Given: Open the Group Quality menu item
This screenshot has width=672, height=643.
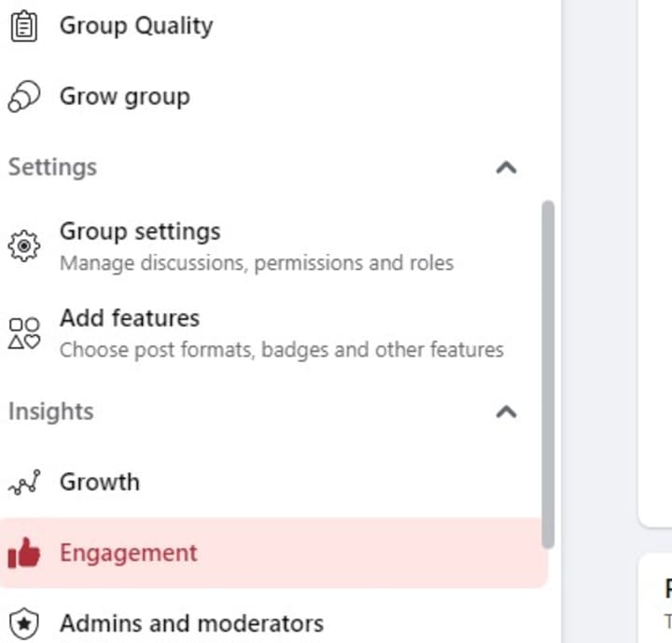Looking at the screenshot, I should (136, 26).
